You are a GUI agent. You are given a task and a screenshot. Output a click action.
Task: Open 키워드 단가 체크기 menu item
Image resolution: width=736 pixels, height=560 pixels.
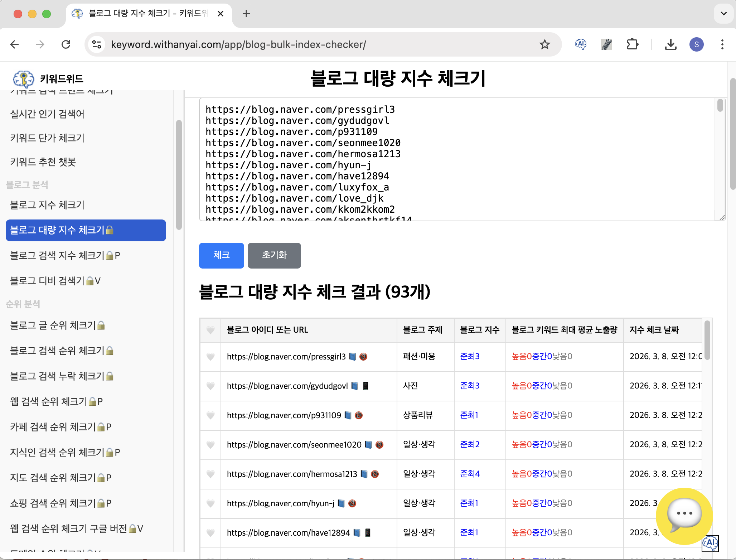click(47, 138)
